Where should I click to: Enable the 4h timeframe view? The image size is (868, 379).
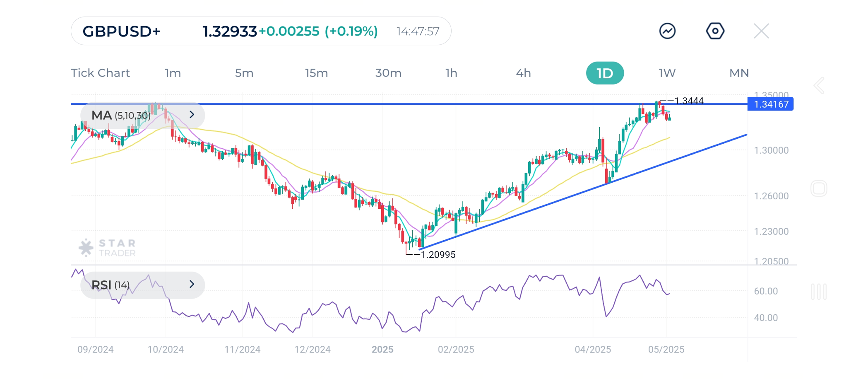(524, 73)
